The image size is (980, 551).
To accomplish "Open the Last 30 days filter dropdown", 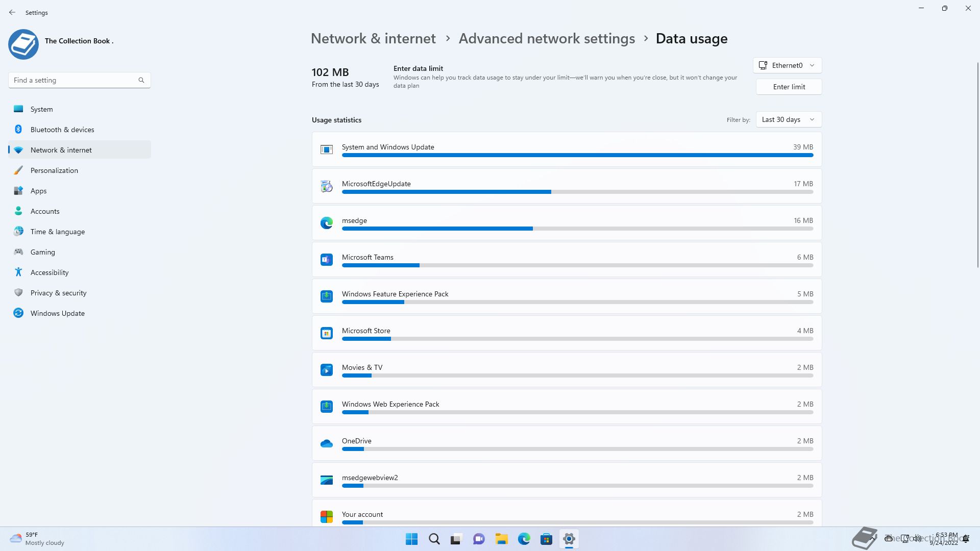I will click(x=789, y=119).
